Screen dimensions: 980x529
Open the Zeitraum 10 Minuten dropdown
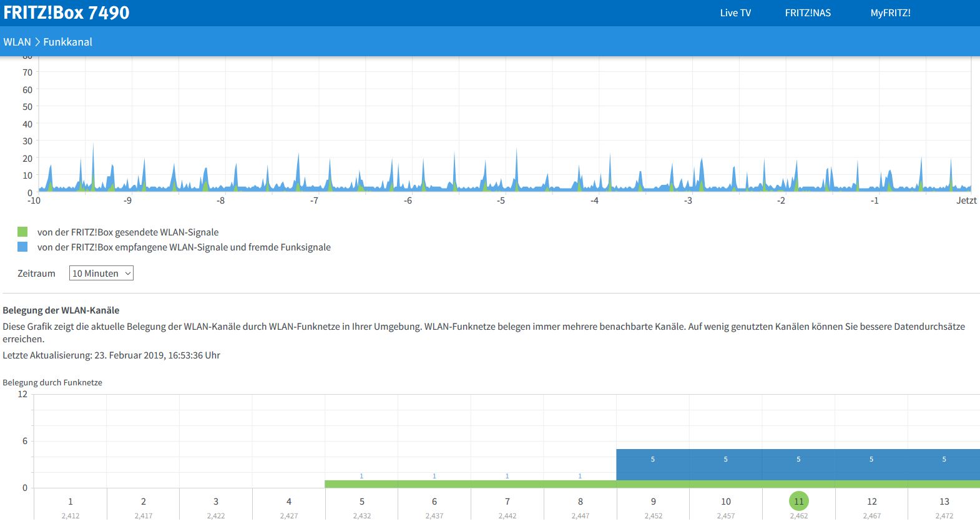[x=101, y=274]
